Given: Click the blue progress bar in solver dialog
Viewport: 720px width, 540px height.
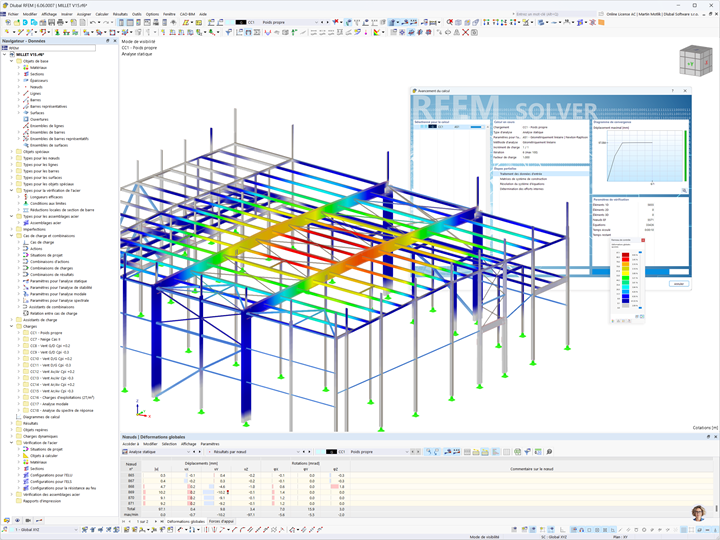Looking at the screenshot, I should (630, 272).
